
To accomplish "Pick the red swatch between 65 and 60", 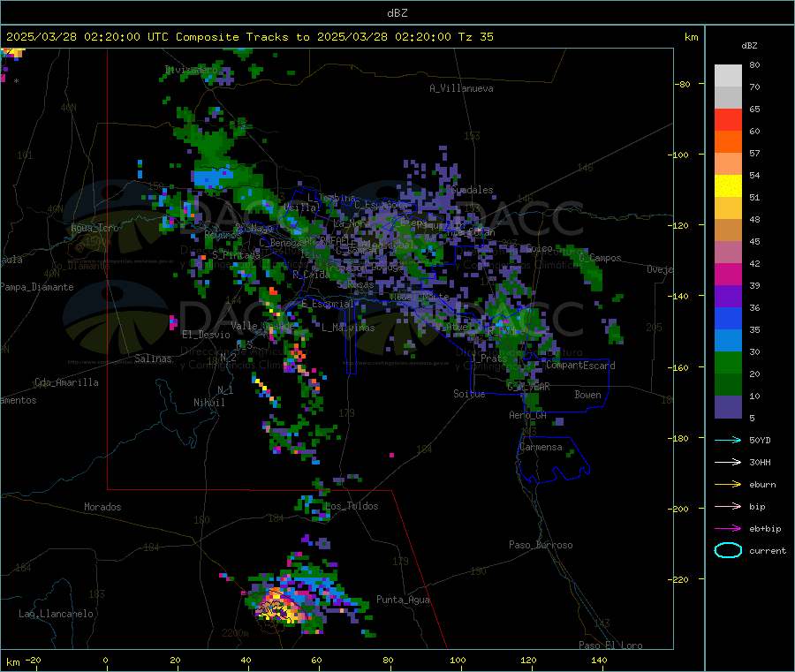I will coord(728,119).
